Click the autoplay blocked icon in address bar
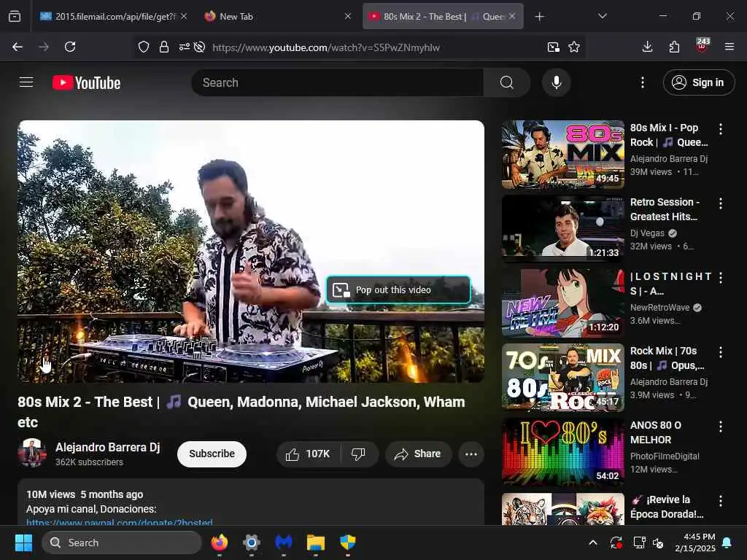 click(x=200, y=47)
